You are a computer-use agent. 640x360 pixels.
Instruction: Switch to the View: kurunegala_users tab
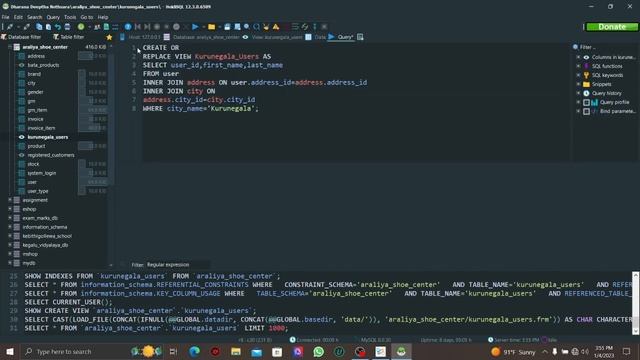click(273, 37)
